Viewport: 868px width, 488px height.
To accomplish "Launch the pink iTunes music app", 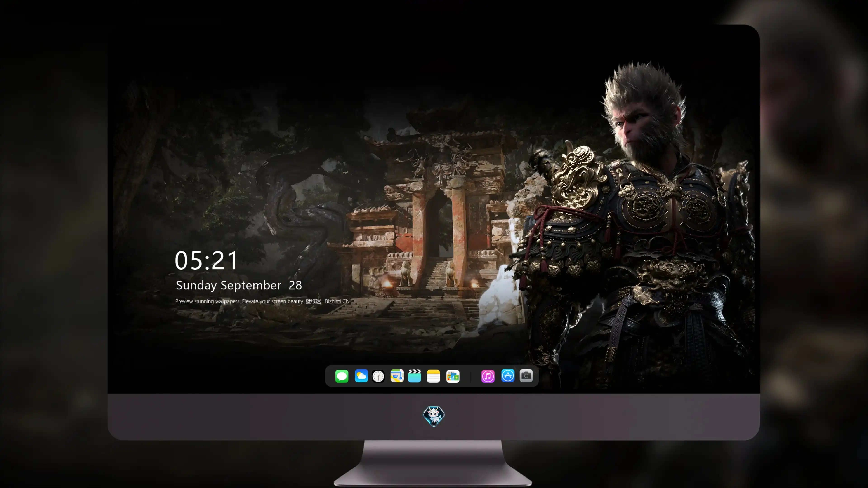I will (488, 376).
